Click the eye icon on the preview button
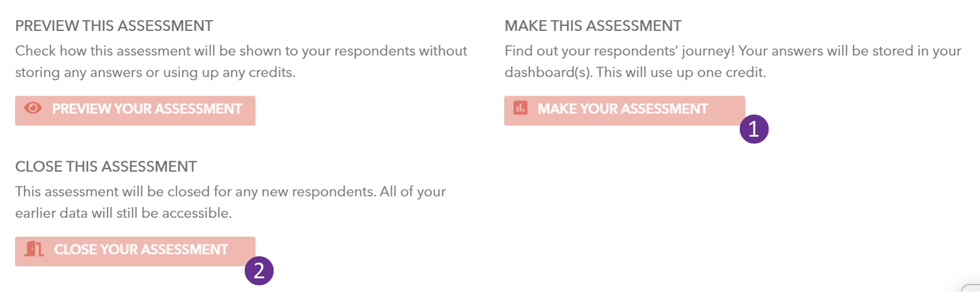The image size is (980, 301). coord(33,108)
